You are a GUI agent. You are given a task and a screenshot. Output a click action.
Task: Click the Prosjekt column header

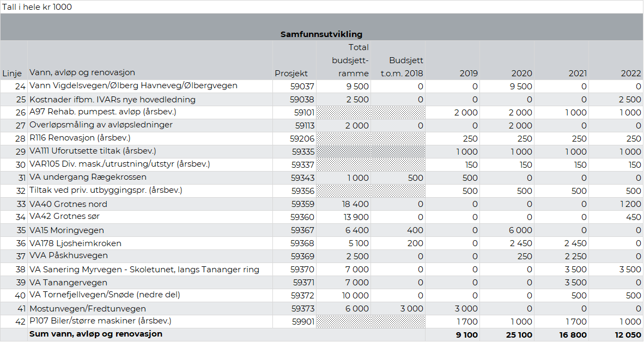291,73
